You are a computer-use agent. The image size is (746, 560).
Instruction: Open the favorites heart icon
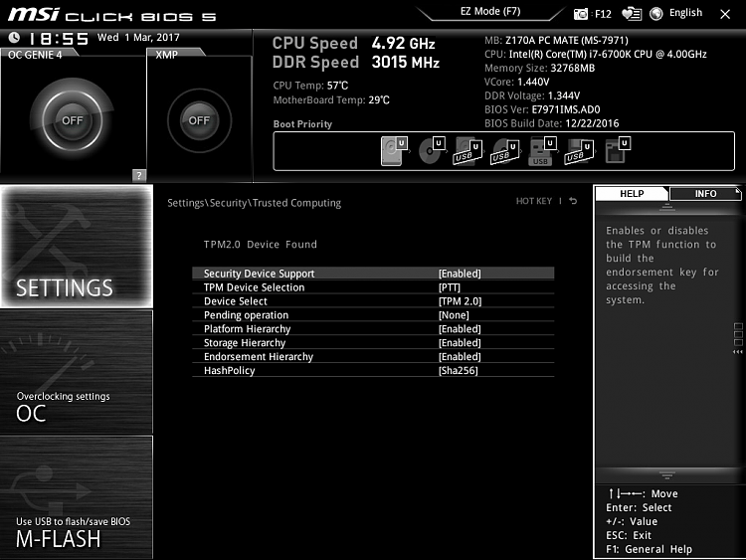[x=632, y=14]
